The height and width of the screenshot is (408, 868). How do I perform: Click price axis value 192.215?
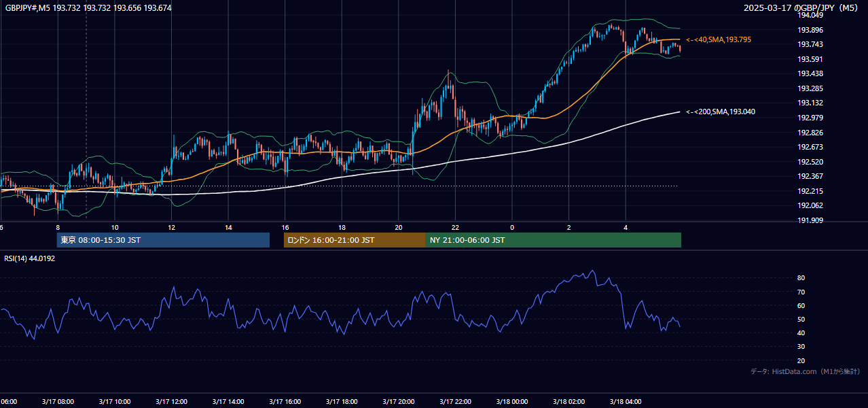pos(810,191)
